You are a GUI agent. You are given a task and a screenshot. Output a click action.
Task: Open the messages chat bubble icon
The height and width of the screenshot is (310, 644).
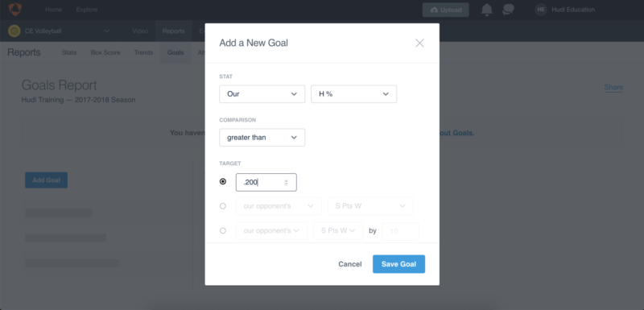(509, 10)
